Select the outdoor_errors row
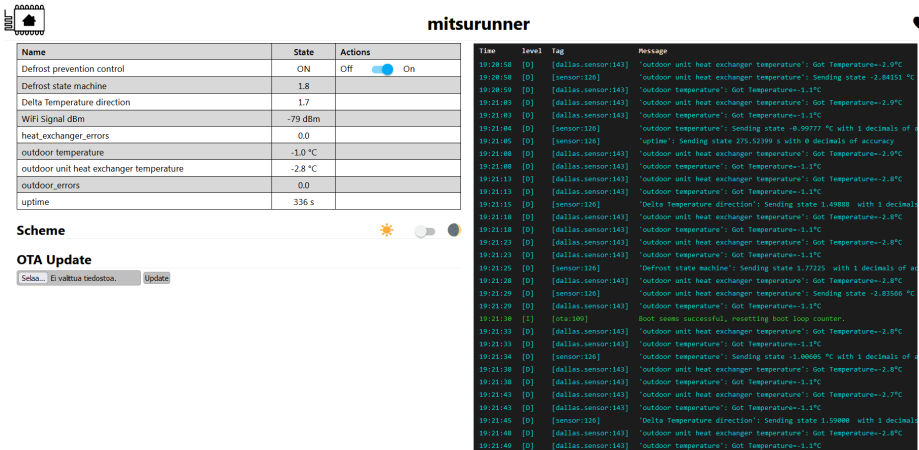This screenshot has width=919, height=450. 239,185
